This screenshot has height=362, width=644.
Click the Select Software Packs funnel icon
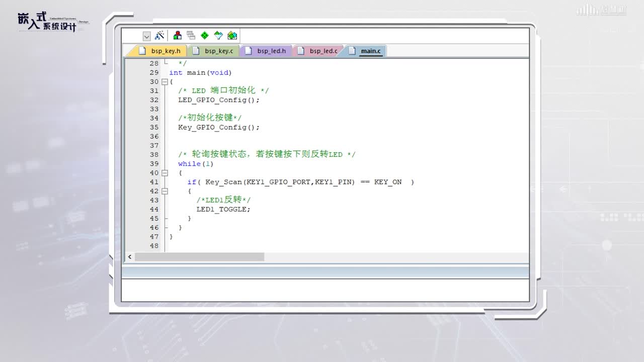218,36
